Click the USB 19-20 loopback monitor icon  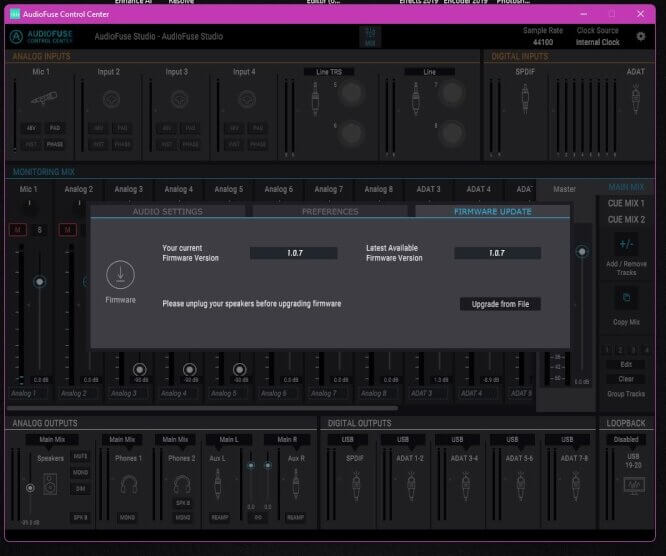click(x=634, y=485)
